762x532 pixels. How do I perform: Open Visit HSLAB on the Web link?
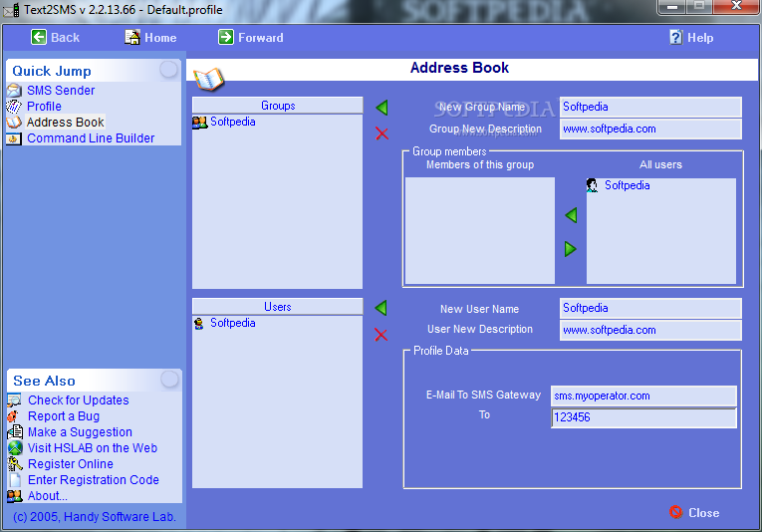click(93, 448)
